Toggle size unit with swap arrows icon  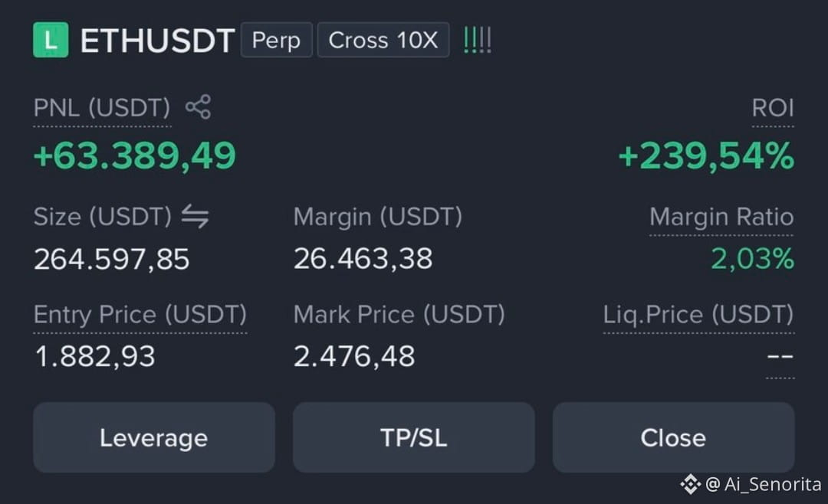(195, 217)
